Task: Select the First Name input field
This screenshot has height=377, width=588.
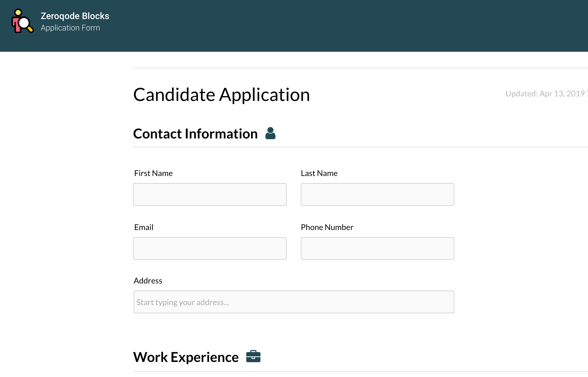Action: point(210,194)
